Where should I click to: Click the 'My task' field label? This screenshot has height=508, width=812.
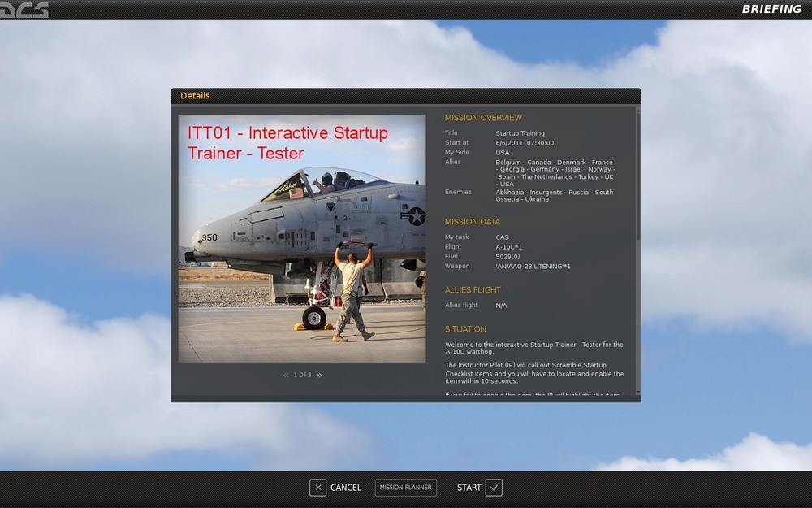click(456, 237)
